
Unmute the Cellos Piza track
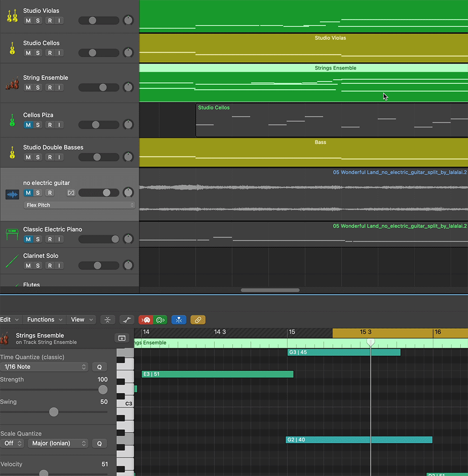coord(28,125)
